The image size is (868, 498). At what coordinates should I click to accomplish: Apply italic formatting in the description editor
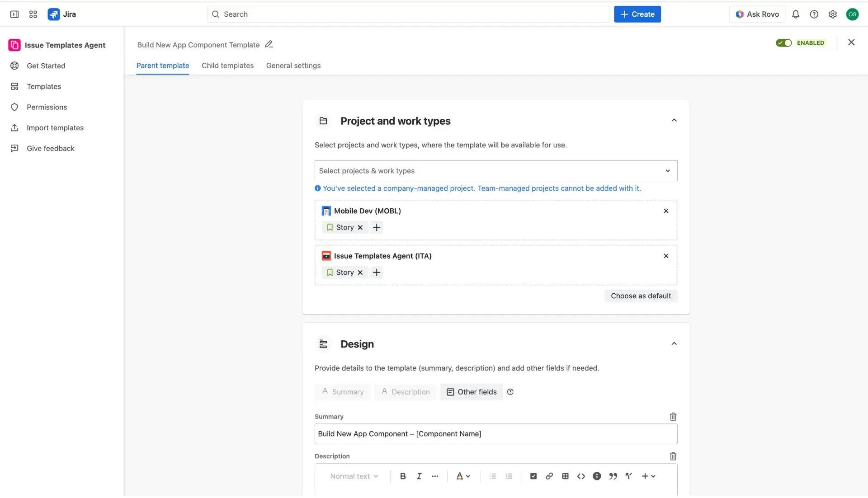point(419,476)
